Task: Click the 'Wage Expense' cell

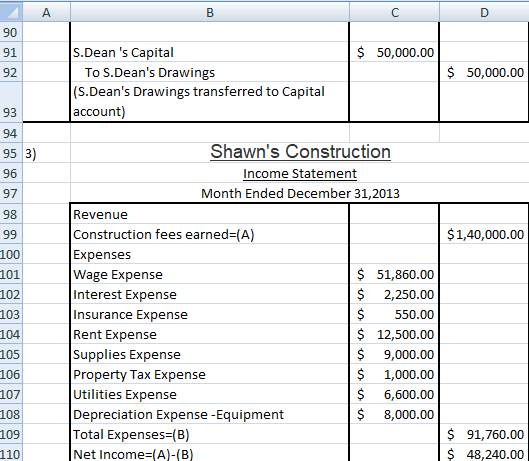Action: point(210,274)
